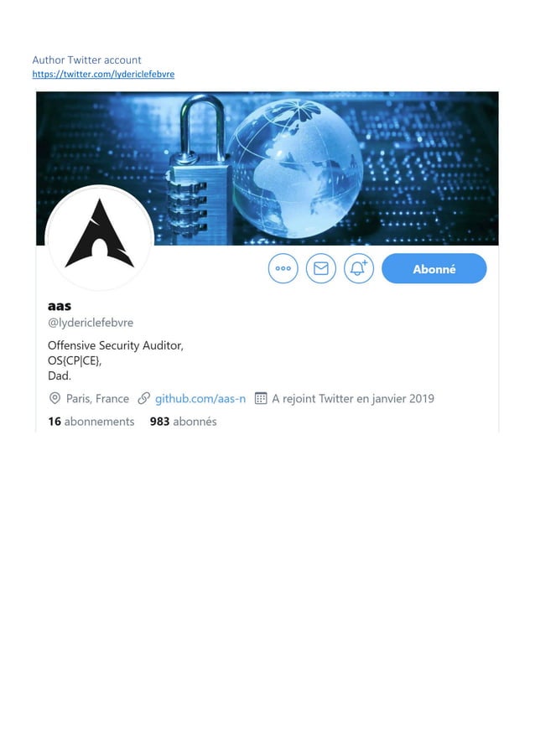
Task: Select the Offensive Security Auditor bio line
Action: 115,345
